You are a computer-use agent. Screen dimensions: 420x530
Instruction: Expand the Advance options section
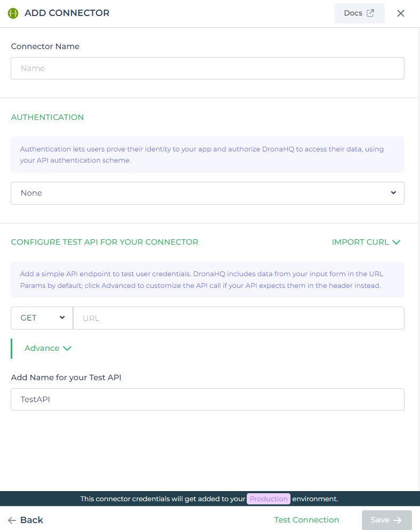click(42, 348)
